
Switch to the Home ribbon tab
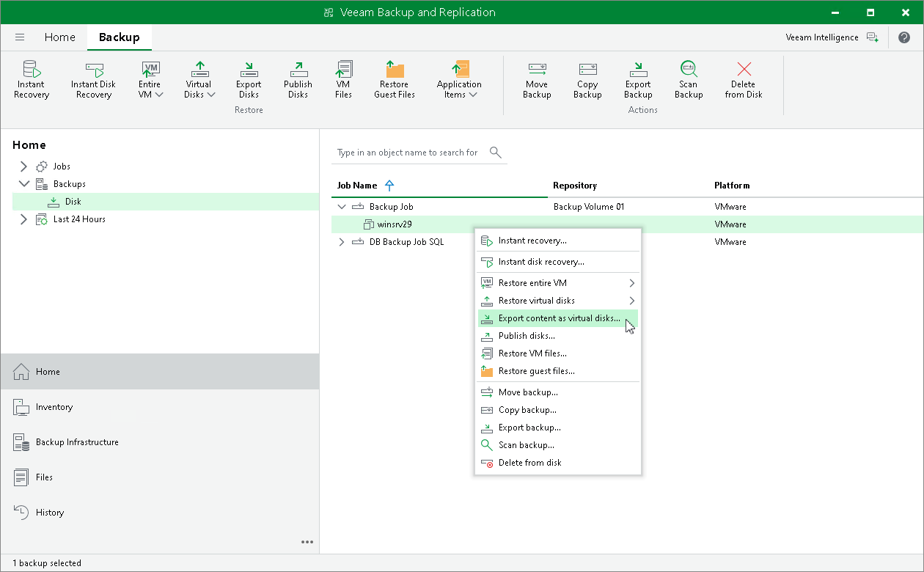click(x=59, y=37)
